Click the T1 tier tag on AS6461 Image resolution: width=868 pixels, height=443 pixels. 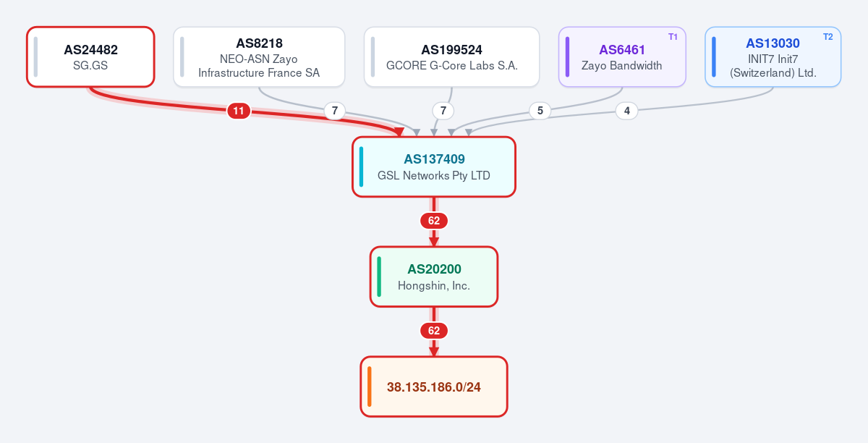(673, 37)
